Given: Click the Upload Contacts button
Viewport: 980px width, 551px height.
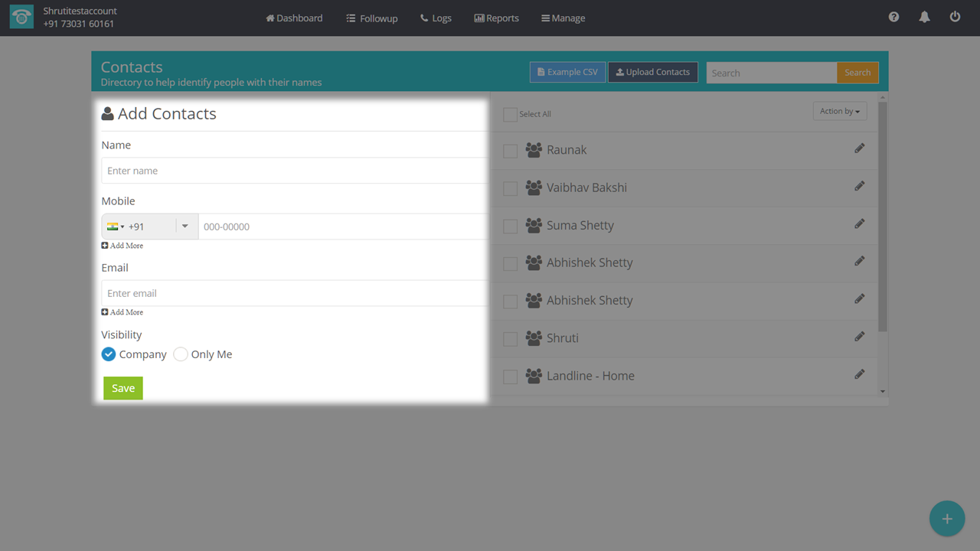Looking at the screenshot, I should (x=652, y=73).
